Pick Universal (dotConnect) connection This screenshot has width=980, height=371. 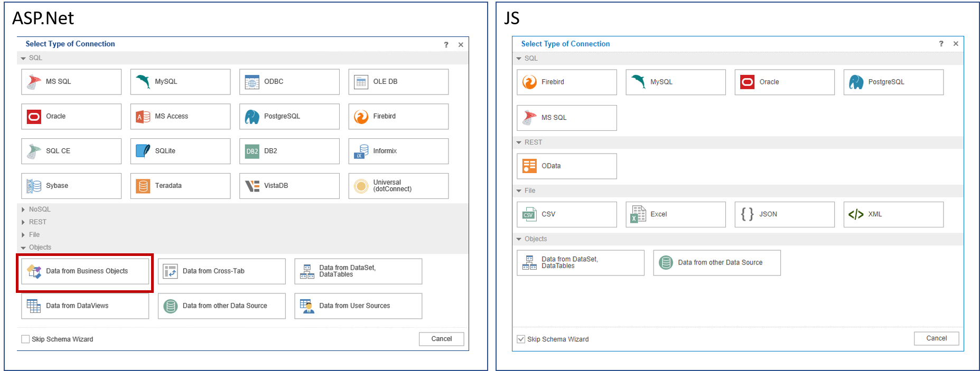(398, 186)
